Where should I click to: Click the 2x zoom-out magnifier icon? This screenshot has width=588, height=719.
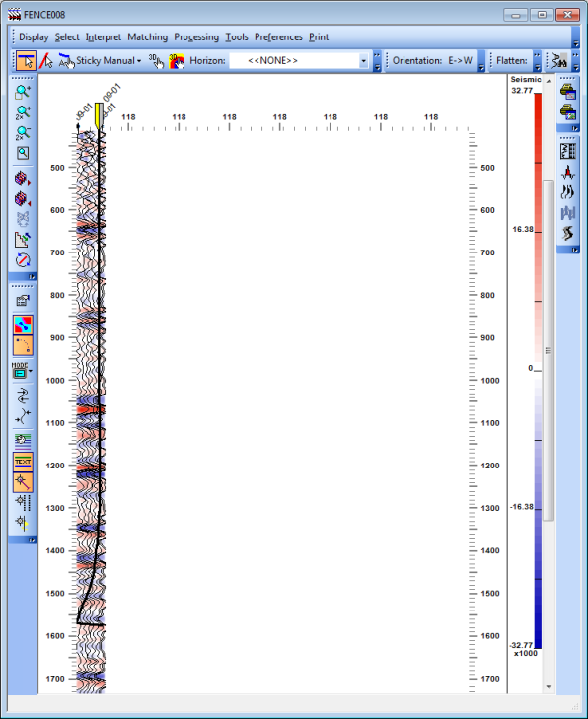(x=23, y=133)
